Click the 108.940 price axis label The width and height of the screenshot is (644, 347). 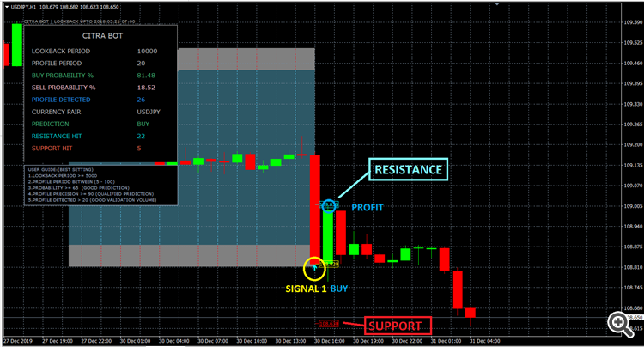click(x=633, y=227)
